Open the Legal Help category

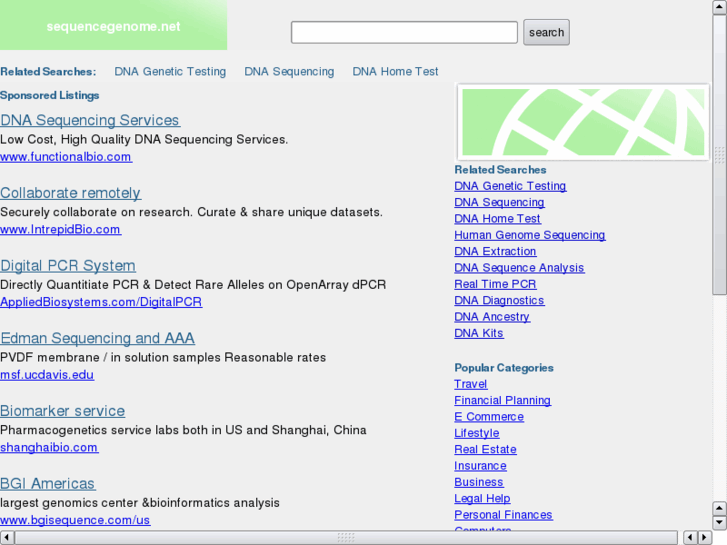point(482,499)
